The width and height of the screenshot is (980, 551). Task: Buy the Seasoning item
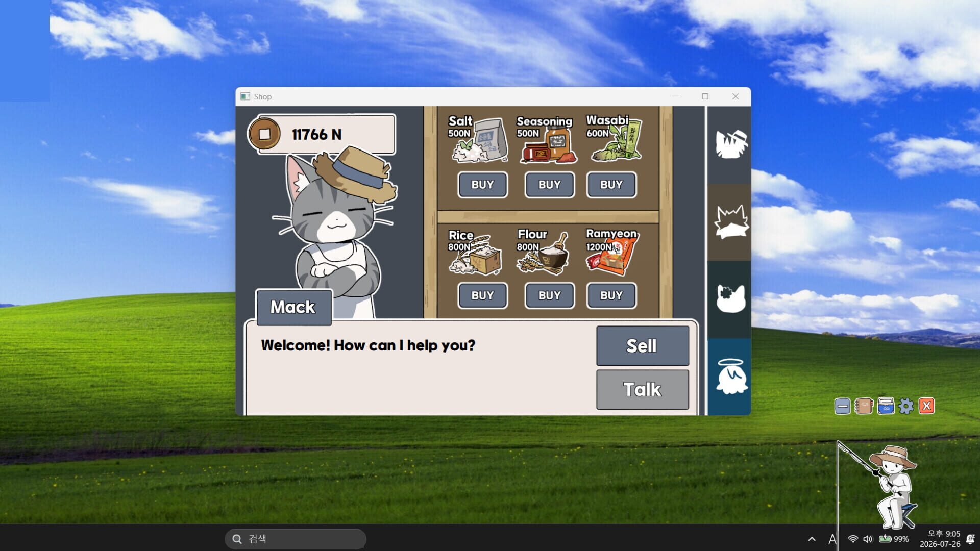coord(549,185)
